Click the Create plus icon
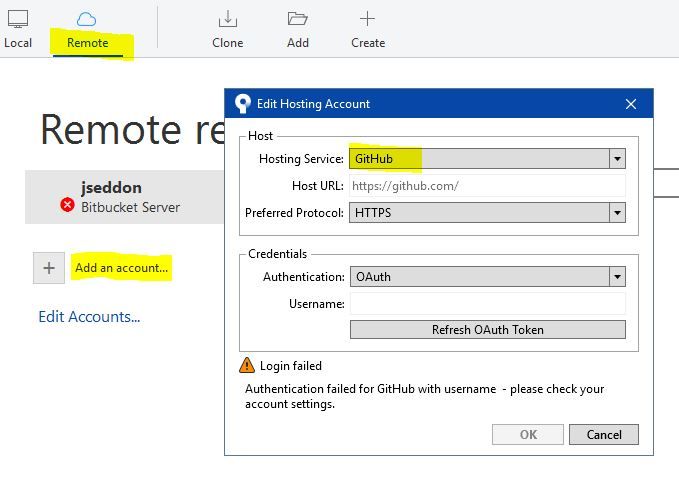 [x=367, y=19]
